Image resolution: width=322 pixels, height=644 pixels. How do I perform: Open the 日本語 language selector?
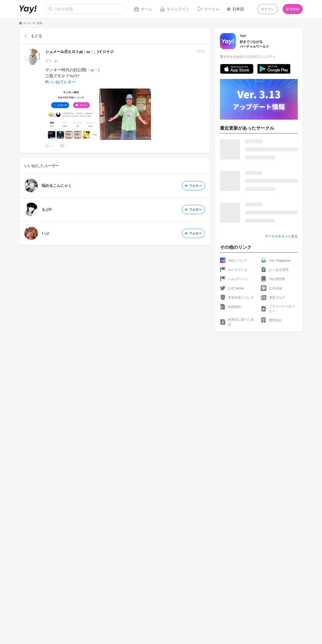pyautogui.click(x=235, y=9)
